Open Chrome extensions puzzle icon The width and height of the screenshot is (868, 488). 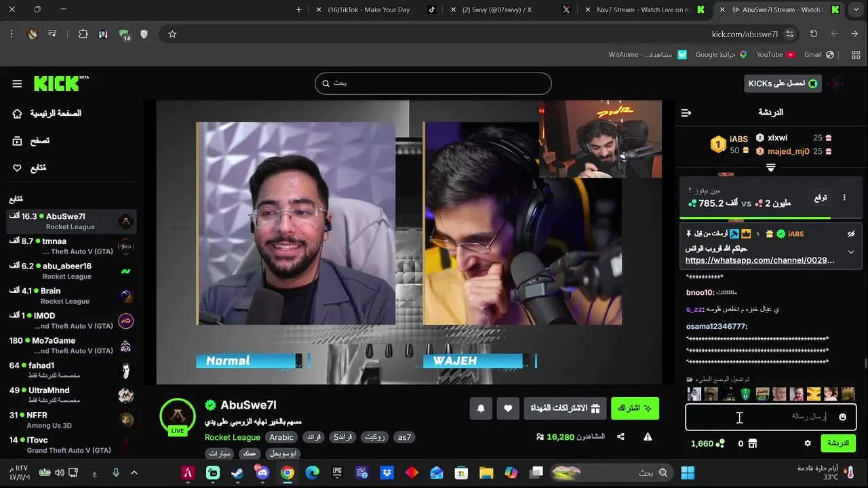point(83,34)
